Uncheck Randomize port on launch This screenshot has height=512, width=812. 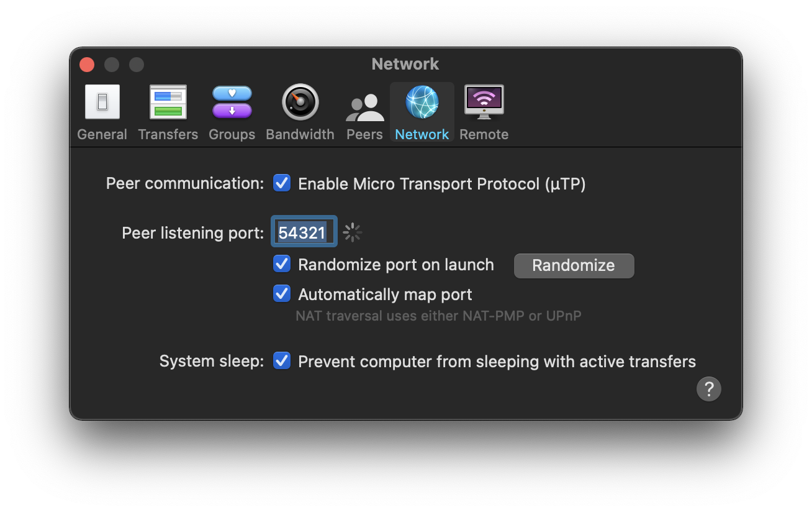[282, 264]
